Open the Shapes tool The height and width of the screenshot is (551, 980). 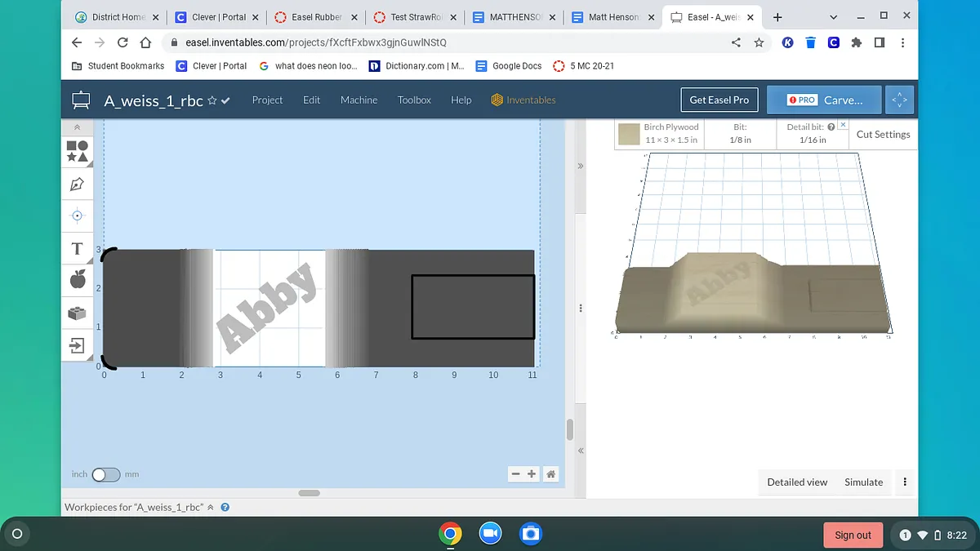pos(78,151)
